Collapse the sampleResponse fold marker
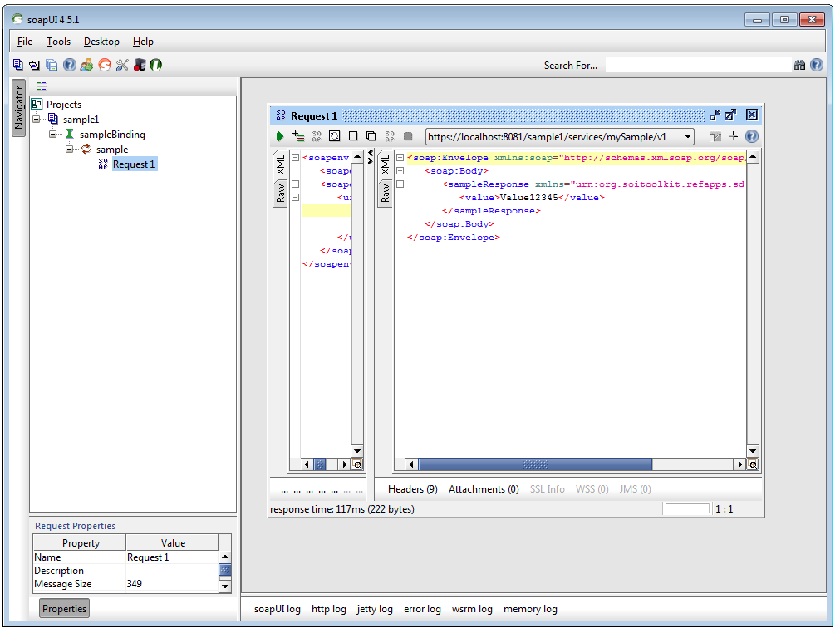 400,184
